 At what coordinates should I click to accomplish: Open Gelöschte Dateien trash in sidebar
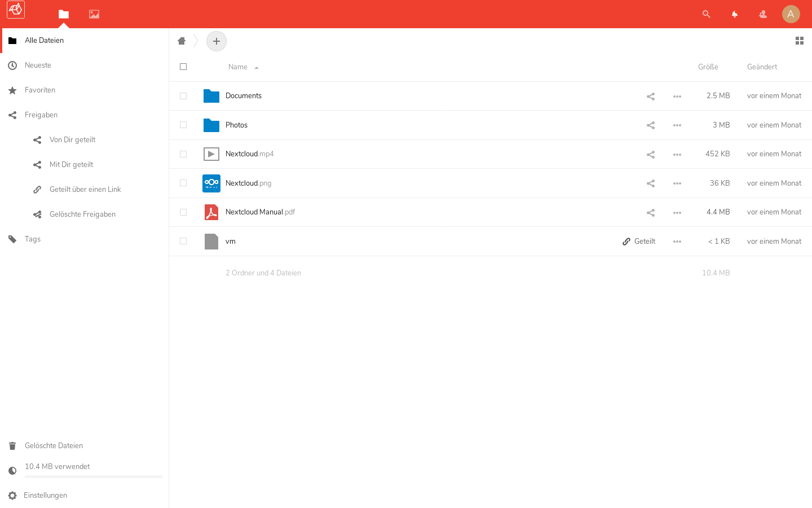pos(85,446)
